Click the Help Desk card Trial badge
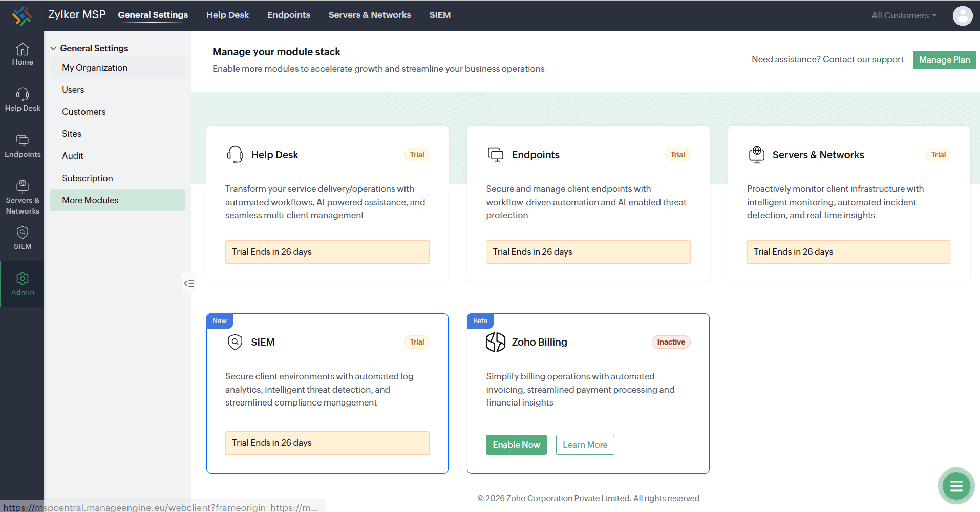Image resolution: width=980 pixels, height=512 pixels. coord(417,155)
